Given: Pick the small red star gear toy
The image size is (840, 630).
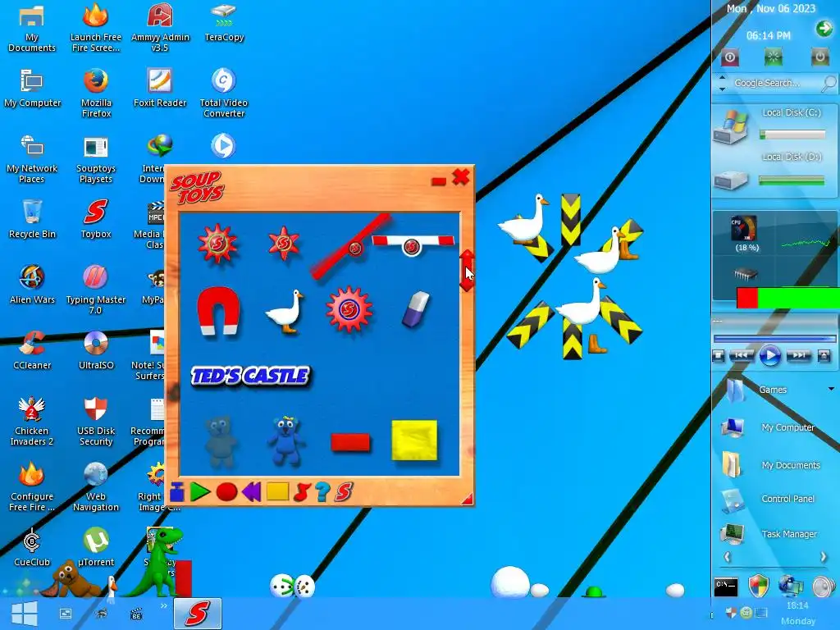Looking at the screenshot, I should point(284,243).
